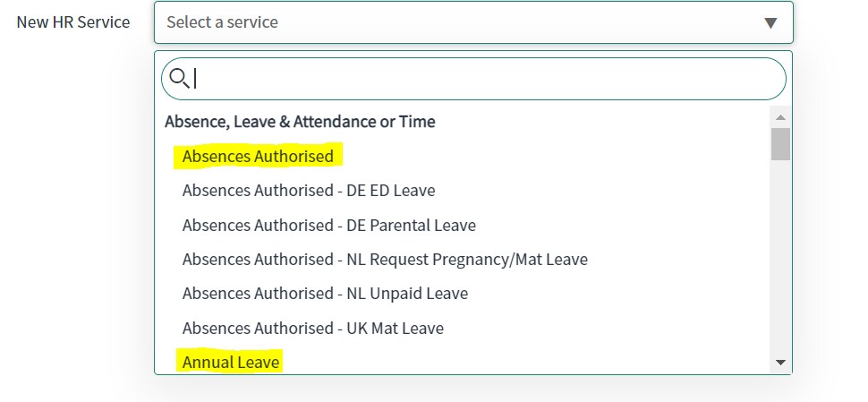The height and width of the screenshot is (402, 868).
Task: Focus the service search text field
Action: 473,79
